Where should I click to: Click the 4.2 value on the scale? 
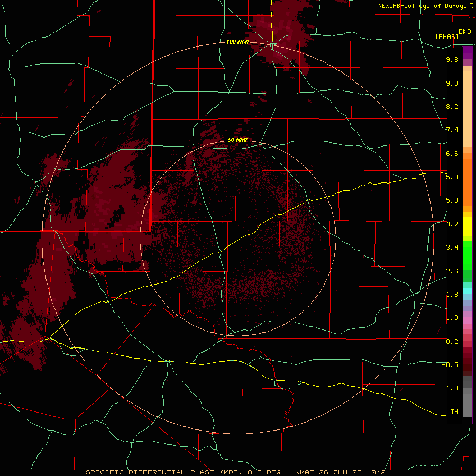coord(452,224)
